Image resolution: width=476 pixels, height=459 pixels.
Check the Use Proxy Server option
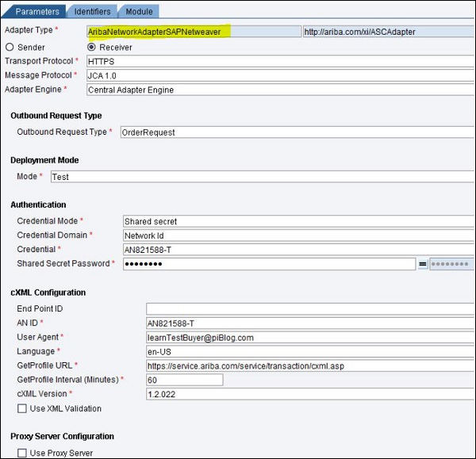(21, 453)
